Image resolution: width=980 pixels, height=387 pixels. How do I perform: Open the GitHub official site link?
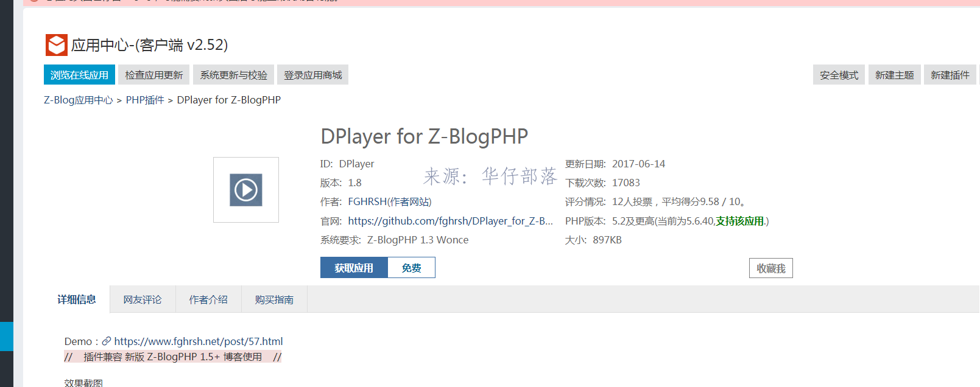451,221
